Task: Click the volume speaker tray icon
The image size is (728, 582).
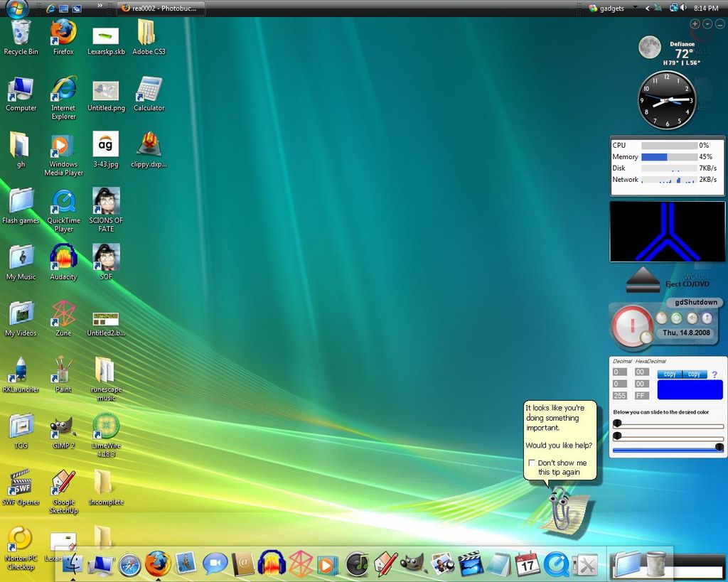Action: click(683, 8)
